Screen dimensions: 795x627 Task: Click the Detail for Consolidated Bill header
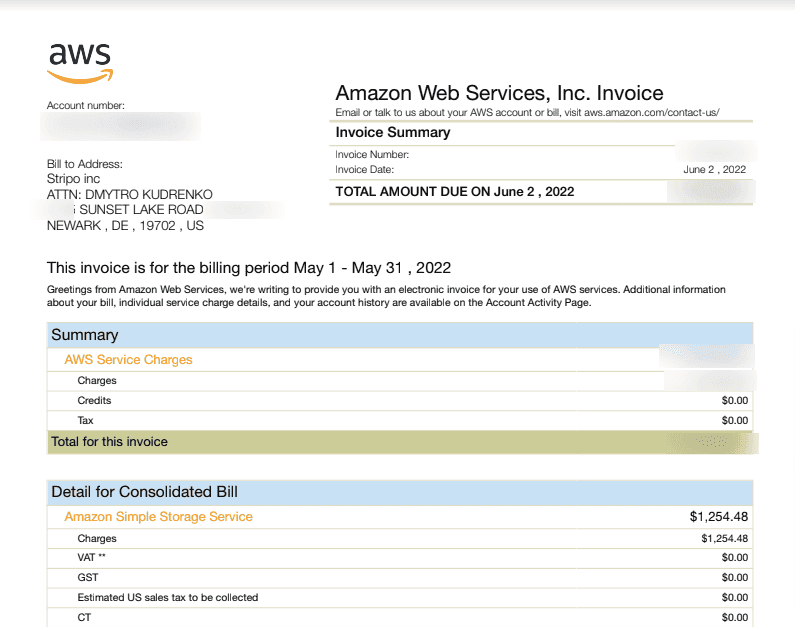[x=144, y=492]
